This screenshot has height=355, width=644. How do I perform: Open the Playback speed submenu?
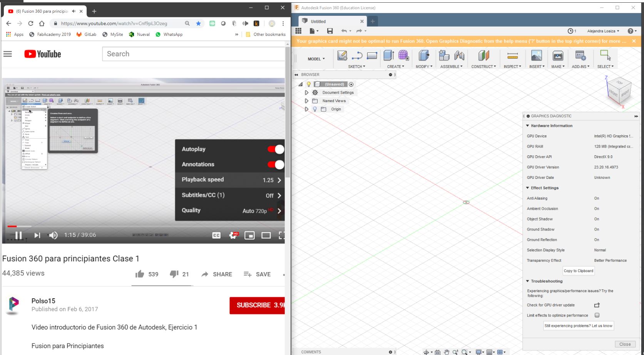(230, 180)
